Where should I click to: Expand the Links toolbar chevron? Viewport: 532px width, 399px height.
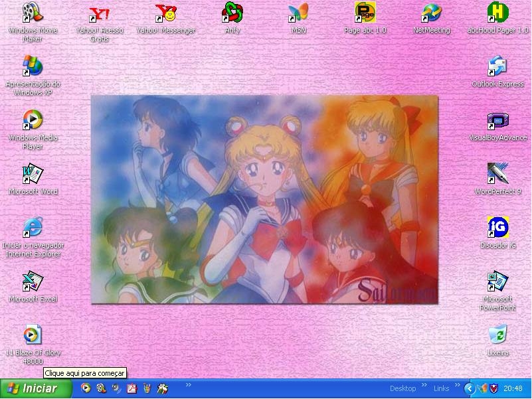pos(457,384)
